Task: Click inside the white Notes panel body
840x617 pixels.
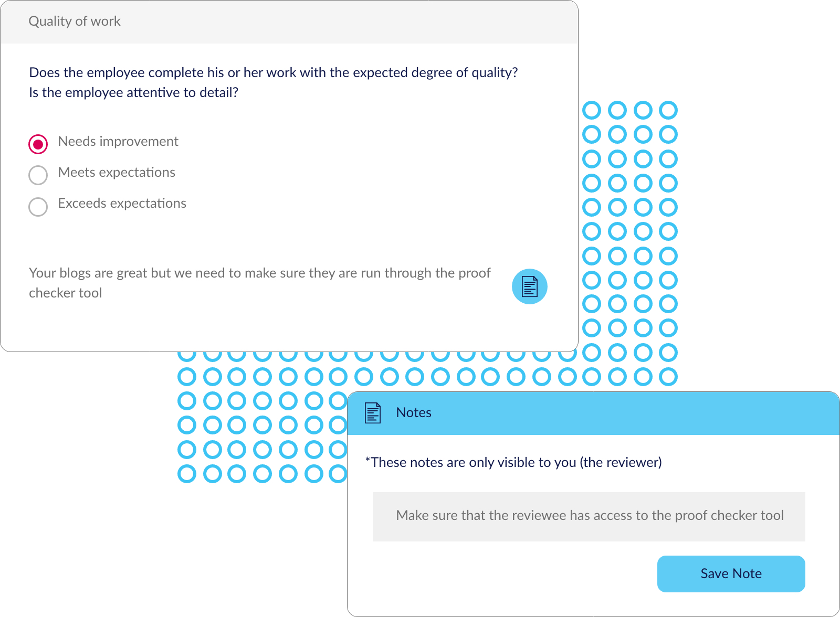Action: [593, 525]
